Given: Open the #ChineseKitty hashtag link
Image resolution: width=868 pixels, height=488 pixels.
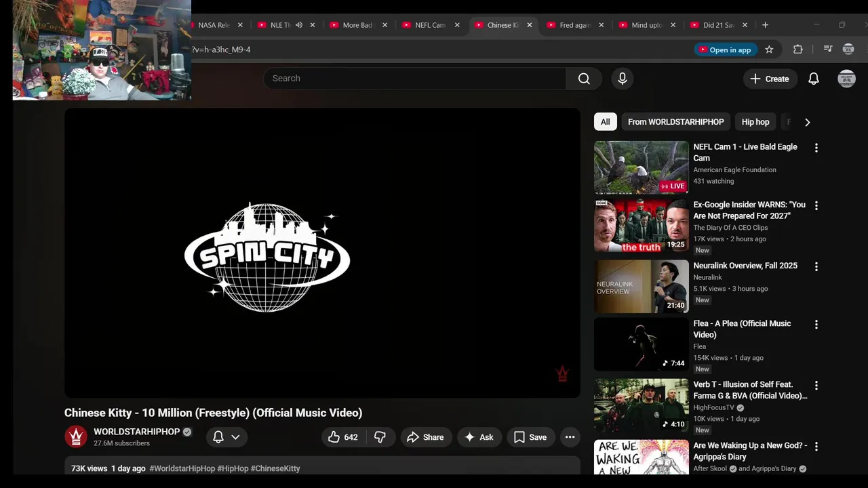Looking at the screenshot, I should 275,468.
